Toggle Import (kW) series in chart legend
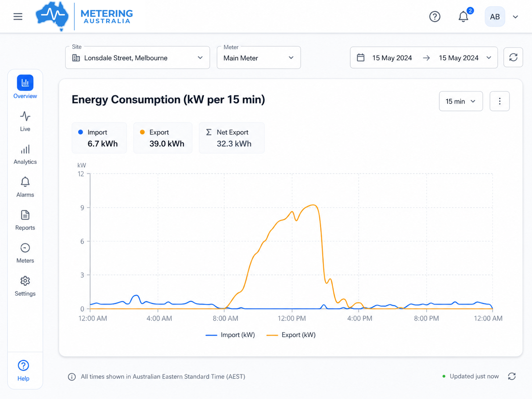This screenshot has height=399, width=532. (x=230, y=335)
